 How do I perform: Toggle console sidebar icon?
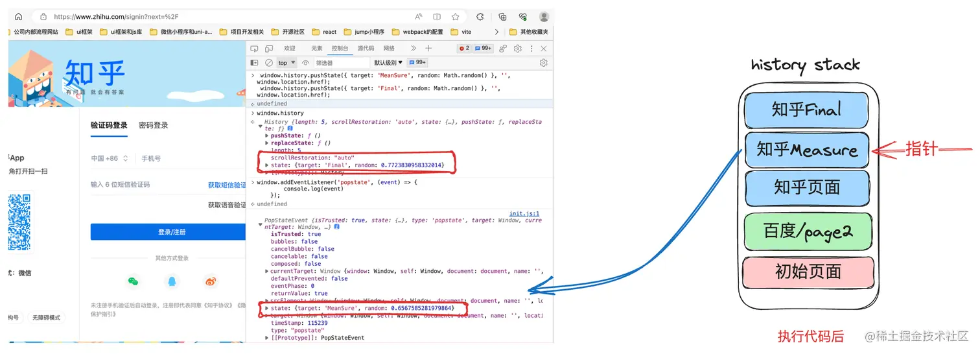(254, 63)
